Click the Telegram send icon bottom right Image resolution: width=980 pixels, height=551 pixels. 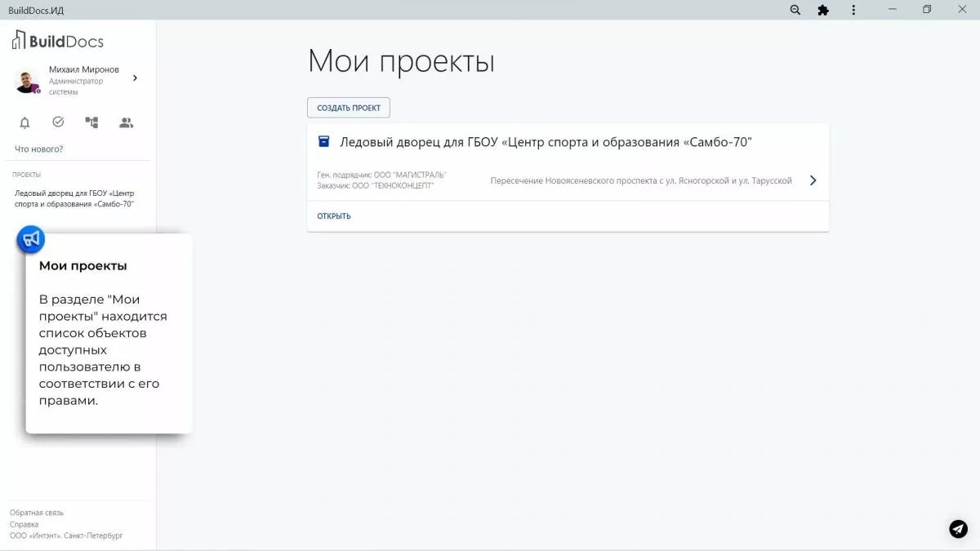point(957,529)
